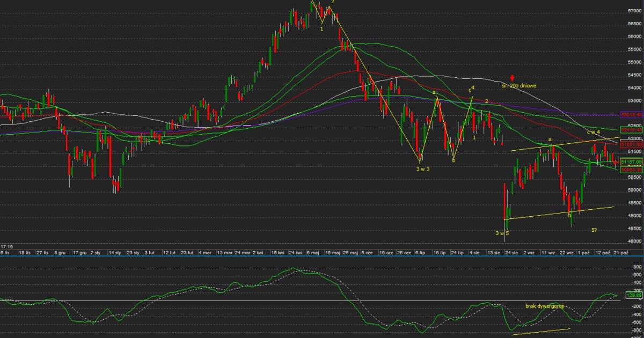644x338 pixels.
Task: Select the '3 w 5' wave label
Action: 502,233
